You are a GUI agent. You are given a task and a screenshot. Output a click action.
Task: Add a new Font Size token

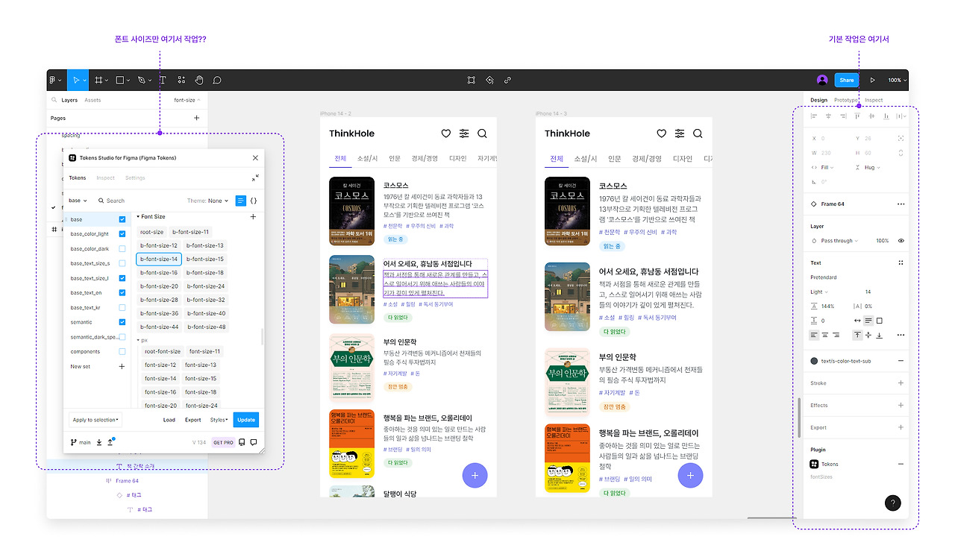pos(253,217)
